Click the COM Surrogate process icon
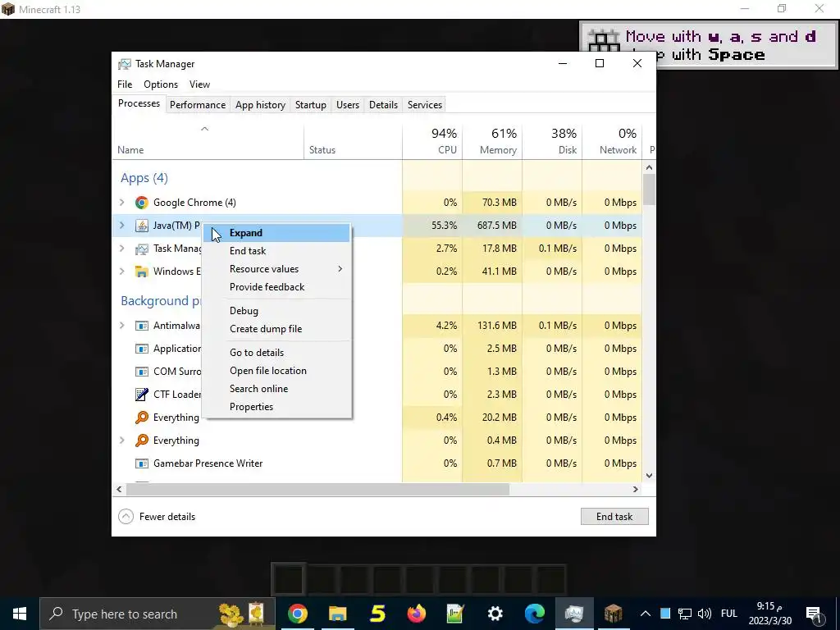Viewport: 840px width, 630px height. click(141, 372)
